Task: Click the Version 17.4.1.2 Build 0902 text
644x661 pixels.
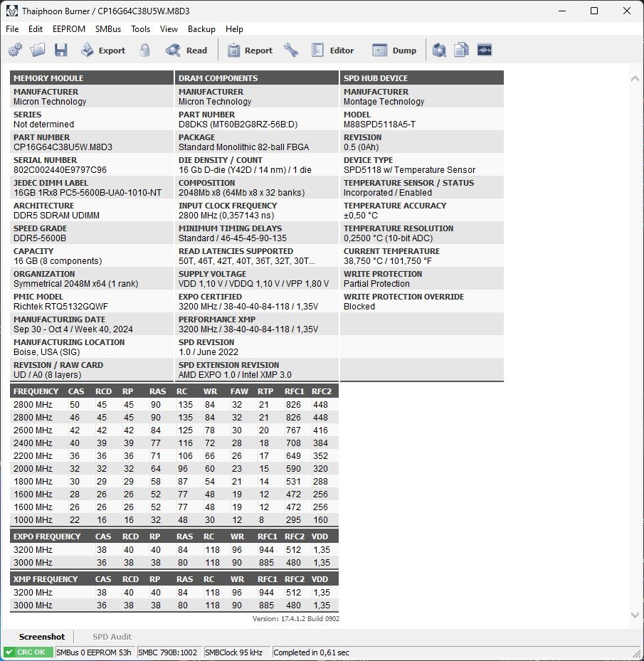Action: pos(295,619)
